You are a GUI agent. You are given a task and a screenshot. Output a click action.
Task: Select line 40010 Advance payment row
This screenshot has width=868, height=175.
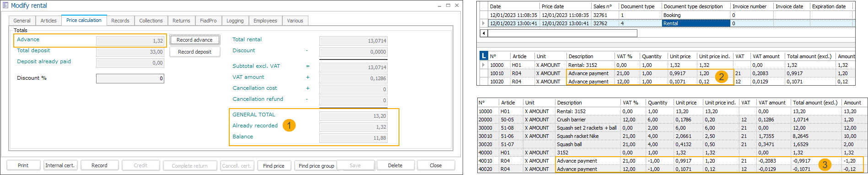click(x=672, y=161)
